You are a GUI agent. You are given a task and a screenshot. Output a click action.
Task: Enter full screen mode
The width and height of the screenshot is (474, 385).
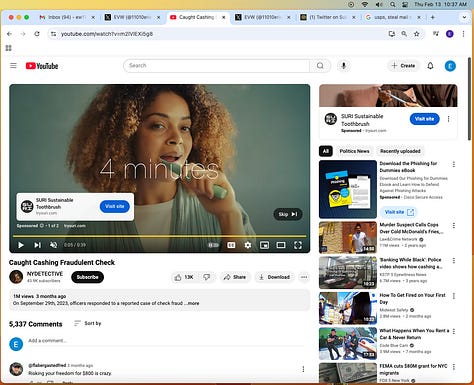298,245
